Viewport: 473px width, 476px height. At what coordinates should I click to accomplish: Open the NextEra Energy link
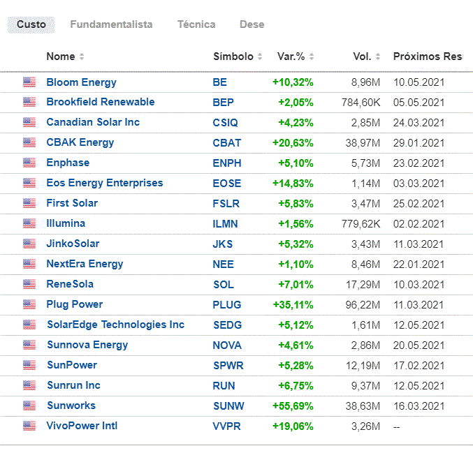85,264
